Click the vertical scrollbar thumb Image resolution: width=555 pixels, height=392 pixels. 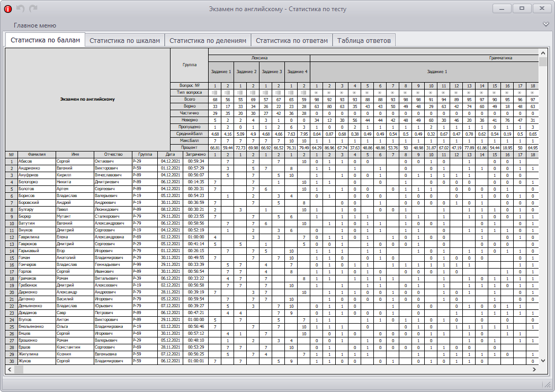tap(543, 61)
